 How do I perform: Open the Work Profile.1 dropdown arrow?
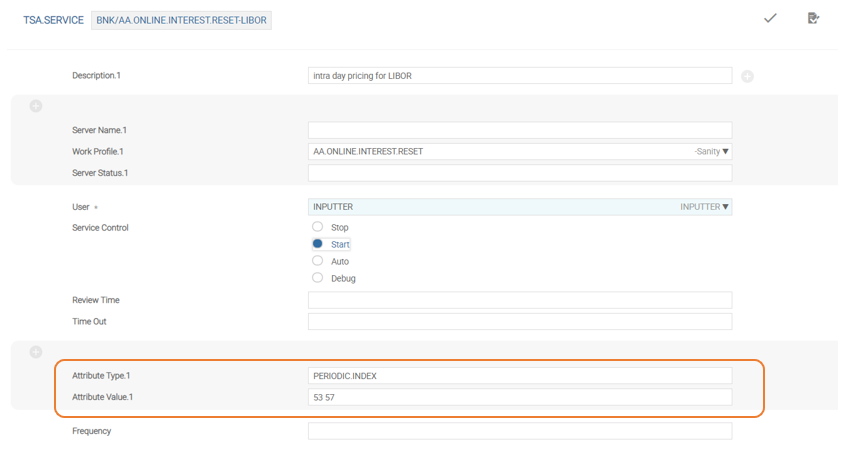click(725, 152)
